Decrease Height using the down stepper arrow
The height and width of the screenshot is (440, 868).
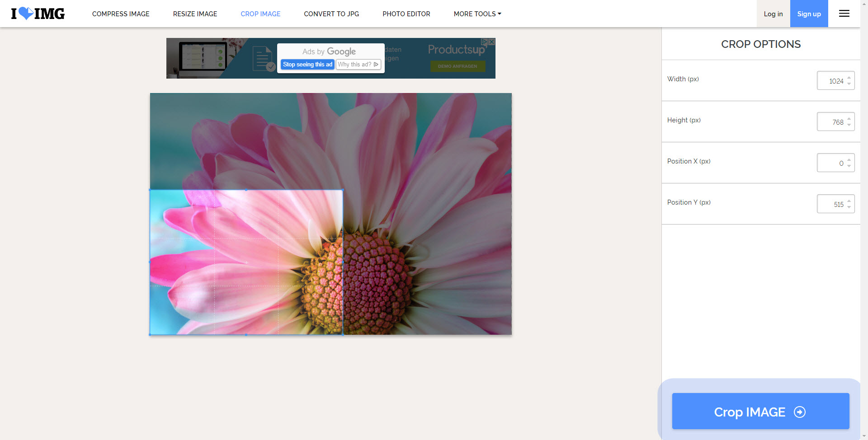(x=849, y=125)
